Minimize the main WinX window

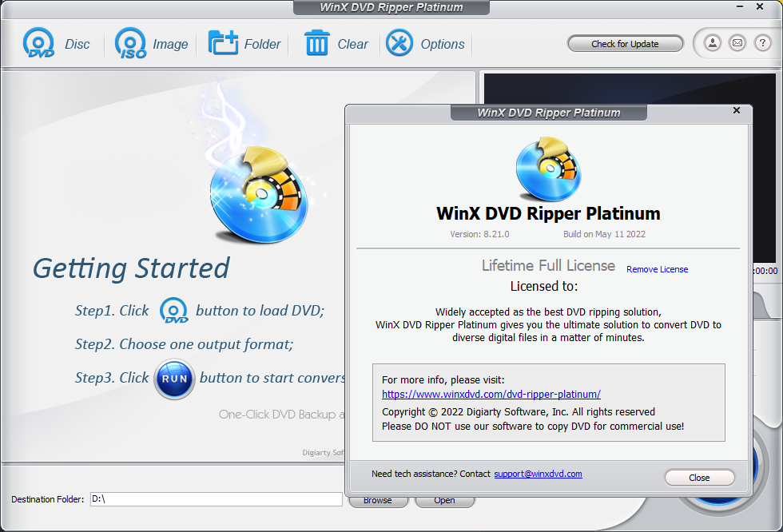(740, 6)
